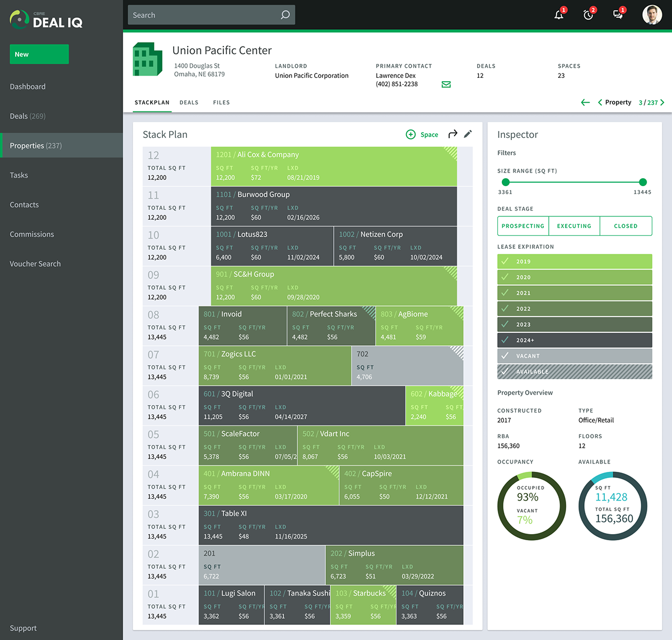The height and width of the screenshot is (640, 672).
Task: Select suite 103 Starbucks
Action: (363, 604)
